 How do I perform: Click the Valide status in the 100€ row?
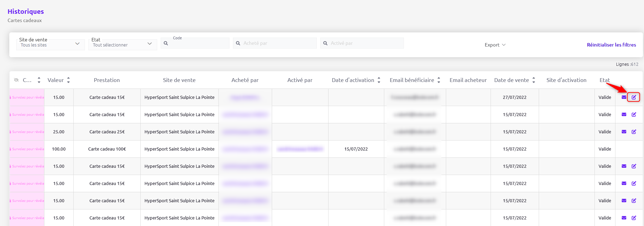click(605, 149)
